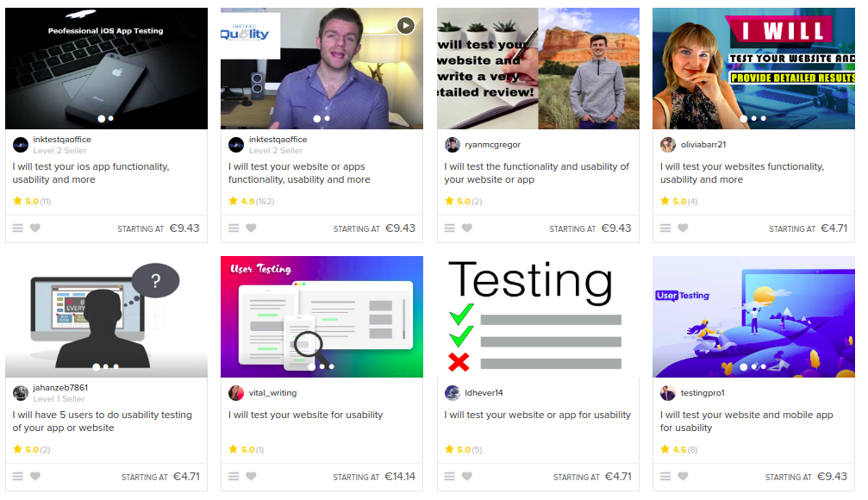Open User Testing colorful gradient thumbnail
The height and width of the screenshot is (500, 868).
[322, 316]
